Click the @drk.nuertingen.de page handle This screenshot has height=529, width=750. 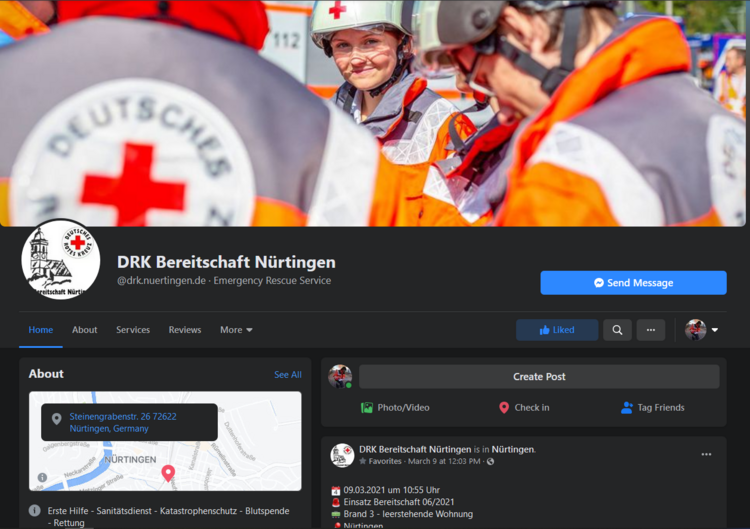pos(161,280)
